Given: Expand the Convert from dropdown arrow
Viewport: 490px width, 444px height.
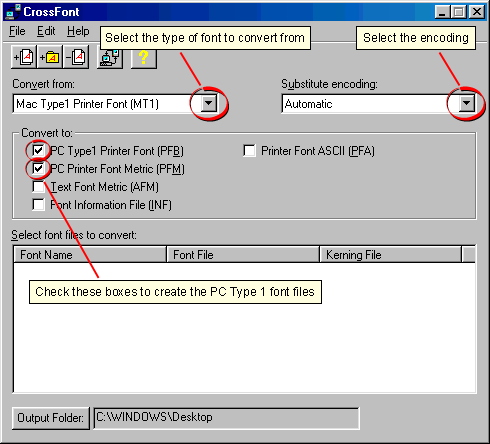Looking at the screenshot, I should 209,104.
